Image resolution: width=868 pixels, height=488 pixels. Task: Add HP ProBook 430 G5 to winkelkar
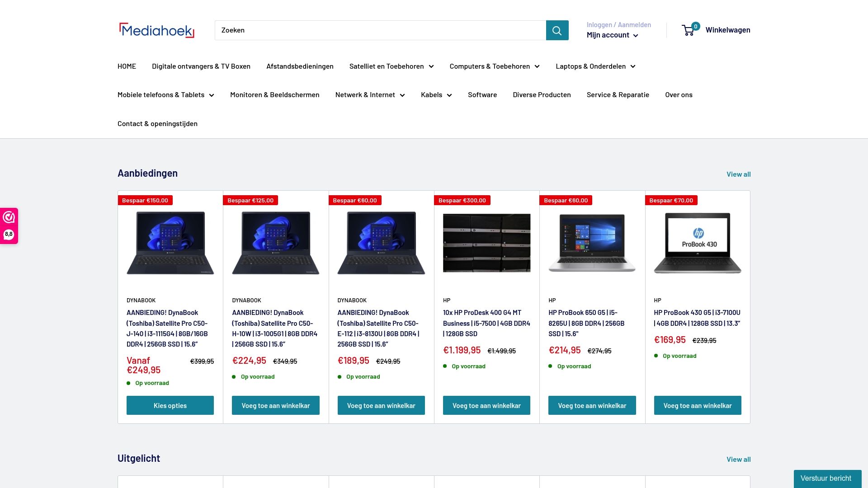click(698, 405)
